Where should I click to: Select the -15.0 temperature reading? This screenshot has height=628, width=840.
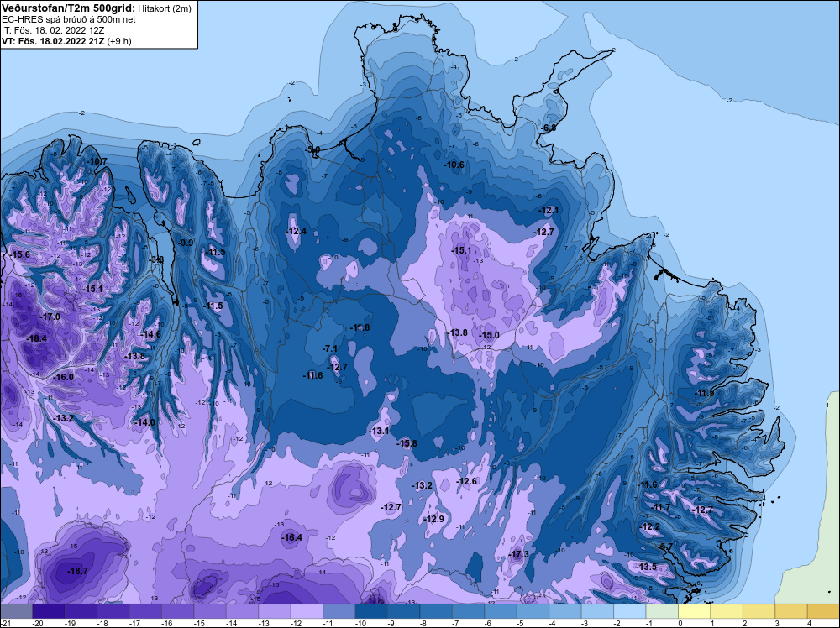click(489, 335)
